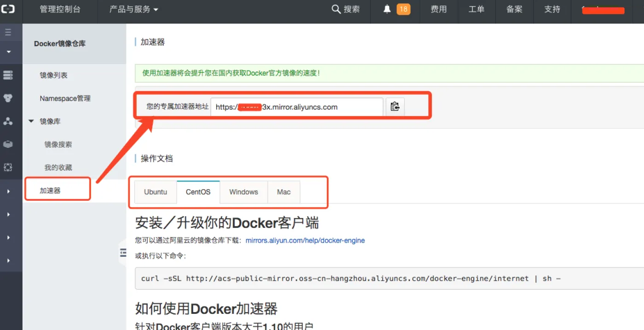The image size is (644, 330).
Task: Copy the accelerator address with the clipboard icon
Action: [395, 107]
